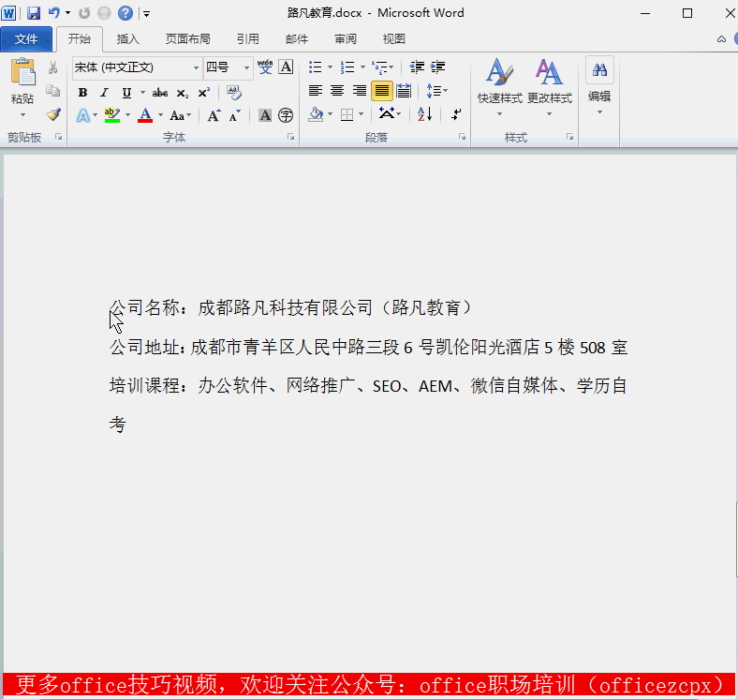Apply the red font color A
738x700 pixels.
(x=145, y=115)
